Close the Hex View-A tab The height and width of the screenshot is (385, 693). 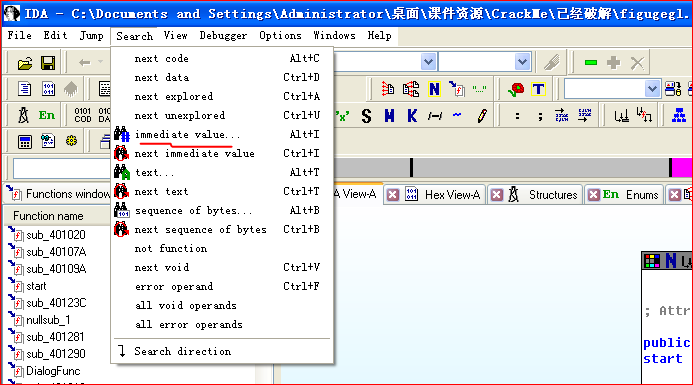tap(393, 195)
